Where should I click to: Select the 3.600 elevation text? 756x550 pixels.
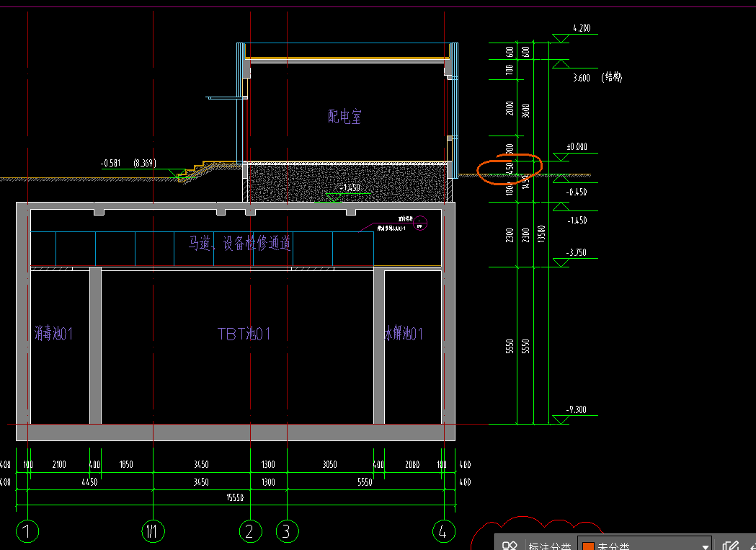click(x=581, y=78)
